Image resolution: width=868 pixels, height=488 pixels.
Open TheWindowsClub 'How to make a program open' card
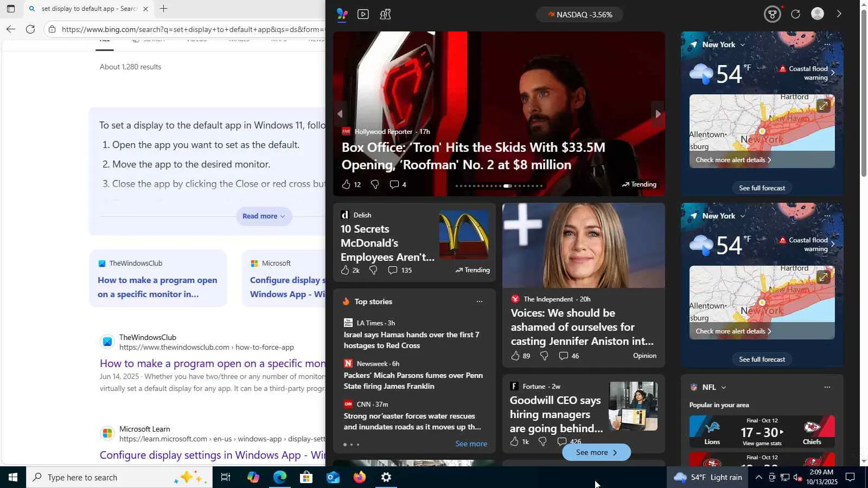(x=158, y=279)
